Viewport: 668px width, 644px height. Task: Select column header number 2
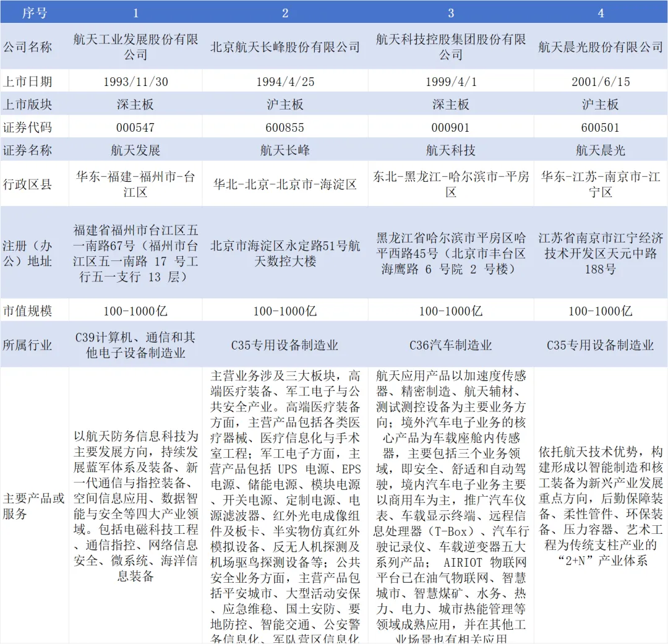(x=285, y=13)
